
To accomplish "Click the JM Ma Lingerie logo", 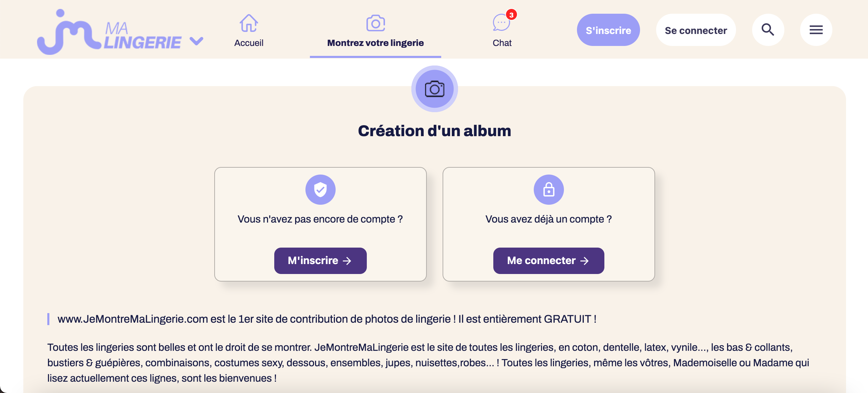I will point(109,33).
